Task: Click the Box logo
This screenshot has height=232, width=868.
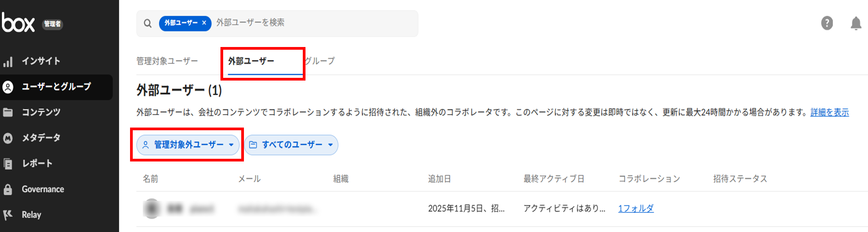Action: tap(18, 22)
